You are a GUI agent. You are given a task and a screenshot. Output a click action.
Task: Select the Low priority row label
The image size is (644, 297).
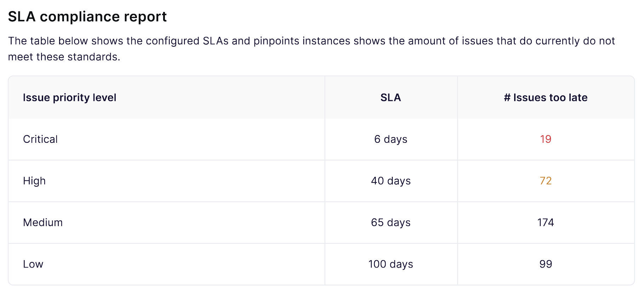[33, 264]
